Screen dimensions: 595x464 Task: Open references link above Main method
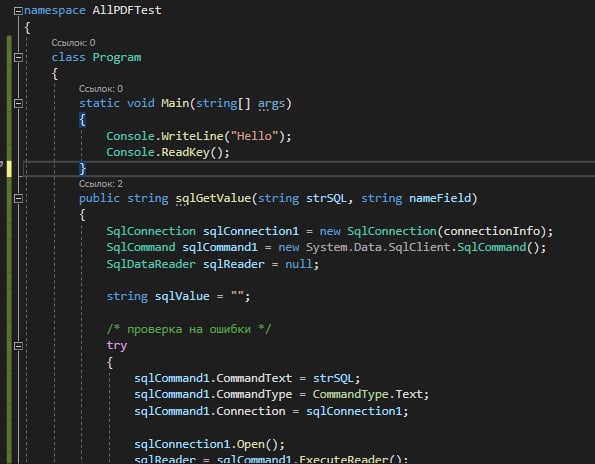[x=101, y=88]
